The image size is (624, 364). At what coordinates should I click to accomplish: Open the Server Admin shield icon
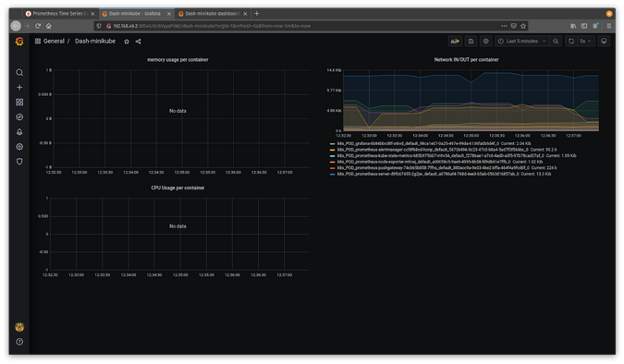pos(19,162)
